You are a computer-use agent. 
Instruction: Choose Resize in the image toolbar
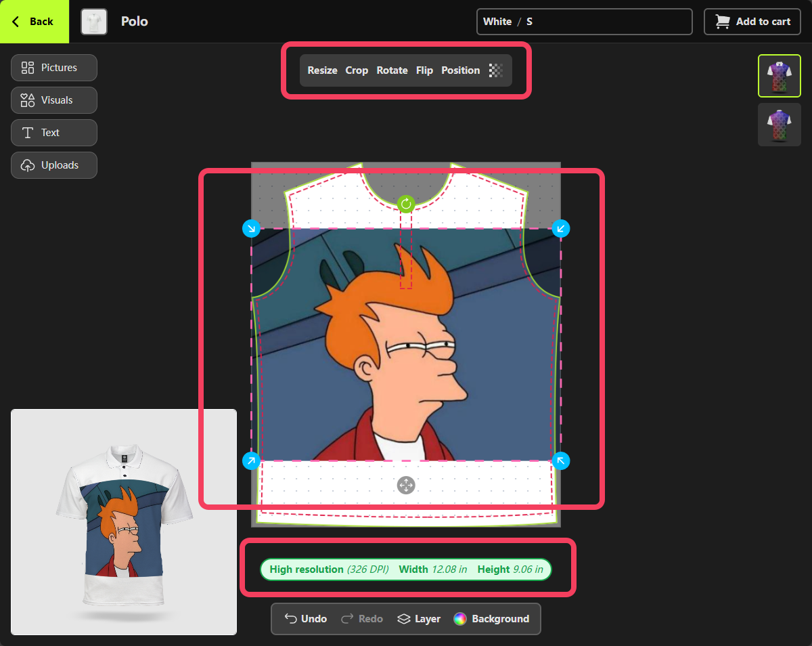point(322,70)
